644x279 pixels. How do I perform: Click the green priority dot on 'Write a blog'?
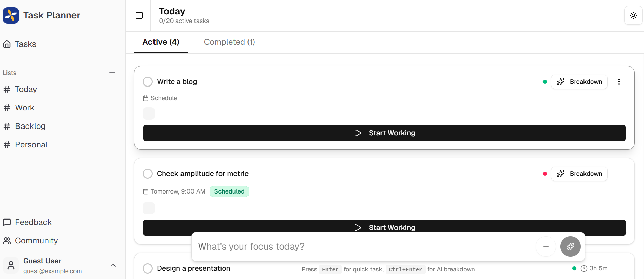pyautogui.click(x=545, y=82)
